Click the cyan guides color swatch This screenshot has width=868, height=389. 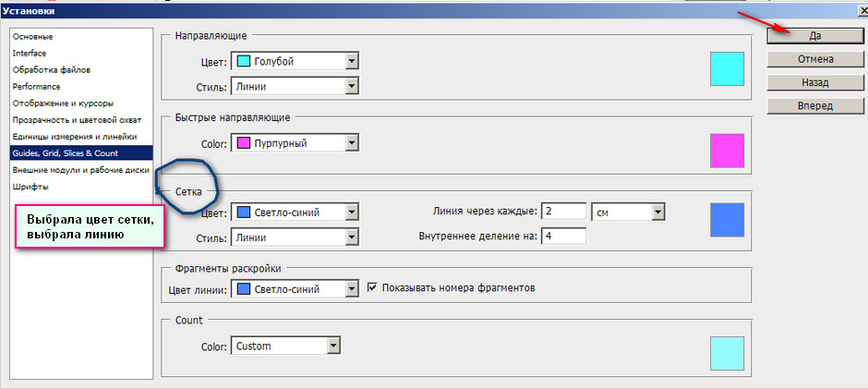727,68
